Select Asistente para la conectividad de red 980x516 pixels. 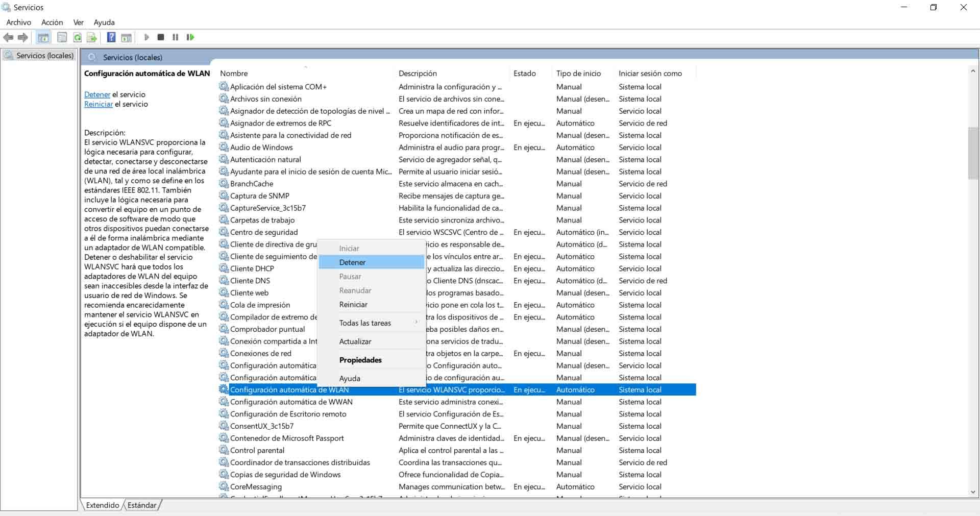pyautogui.click(x=290, y=135)
